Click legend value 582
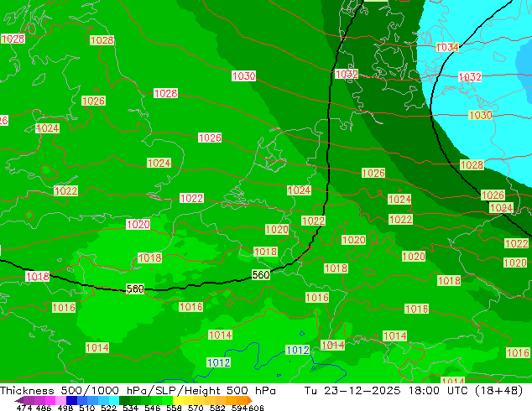Viewport: 532px width, 411px height. (x=217, y=408)
